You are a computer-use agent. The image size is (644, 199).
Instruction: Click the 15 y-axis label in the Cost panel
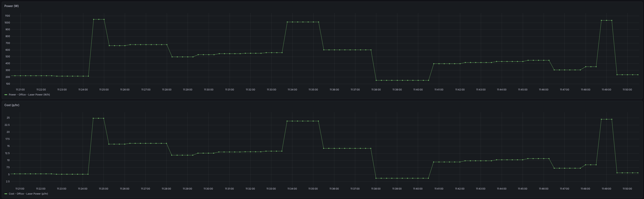(x=8, y=146)
